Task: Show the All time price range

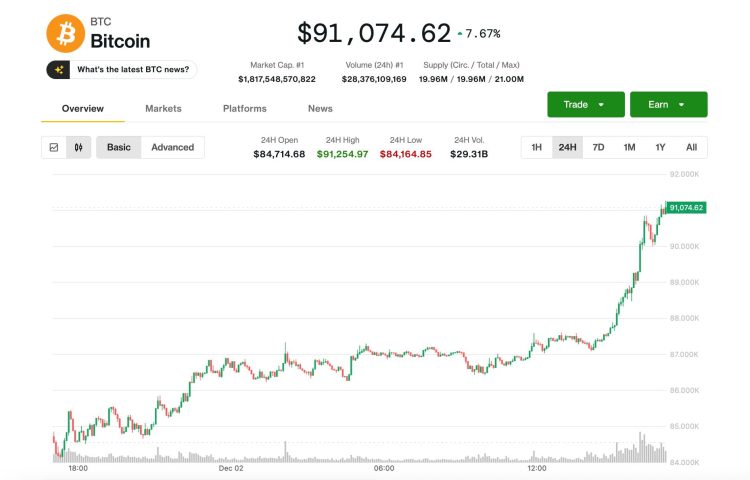Action: click(x=691, y=147)
